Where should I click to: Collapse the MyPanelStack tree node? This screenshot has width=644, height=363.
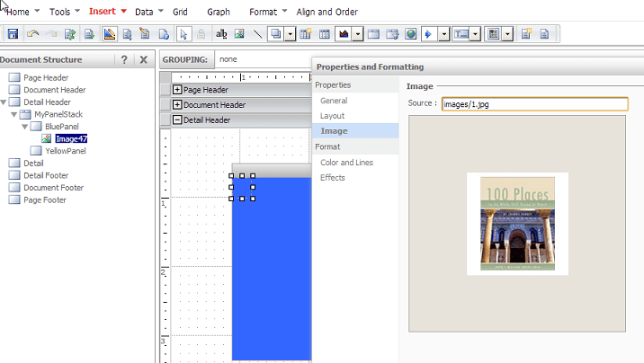15,115
